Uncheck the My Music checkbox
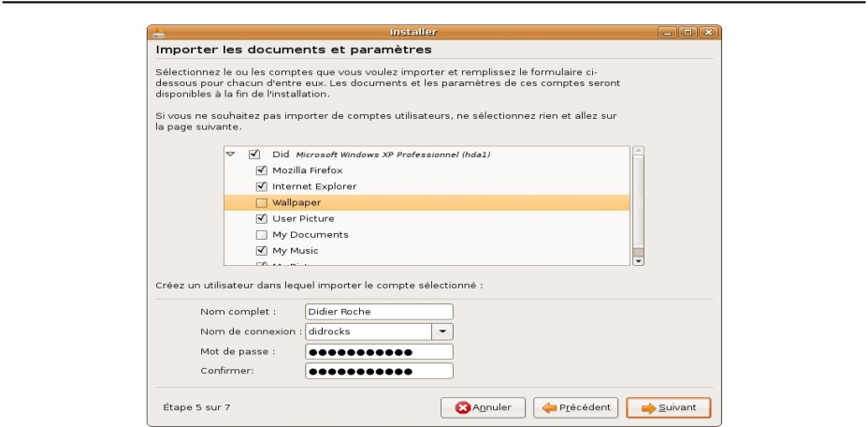The image size is (868, 427). point(262,251)
